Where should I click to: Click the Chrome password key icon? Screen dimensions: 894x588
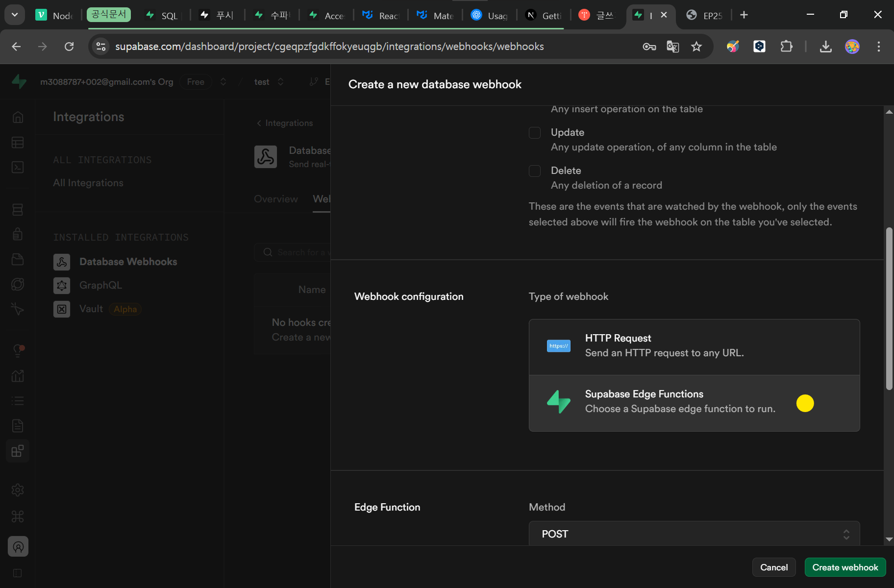pos(649,47)
